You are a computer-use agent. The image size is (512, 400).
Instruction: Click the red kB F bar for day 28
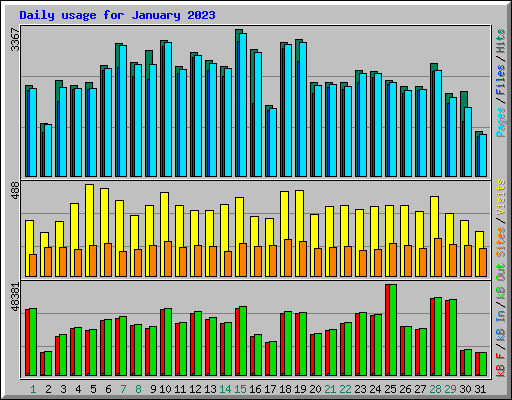432,337
